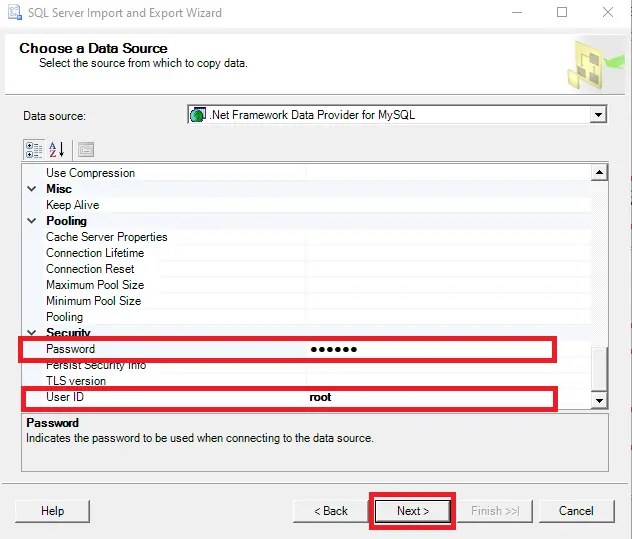
Task: Click the property grid scrollbar thumb
Action: tap(599, 369)
